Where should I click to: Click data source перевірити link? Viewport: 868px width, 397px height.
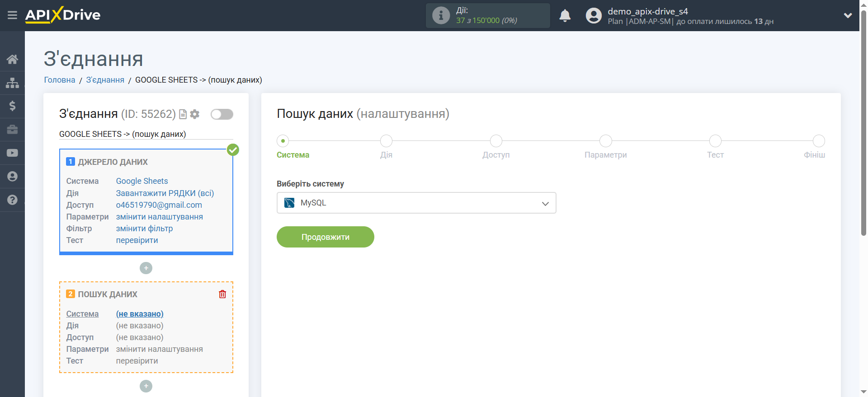click(137, 240)
